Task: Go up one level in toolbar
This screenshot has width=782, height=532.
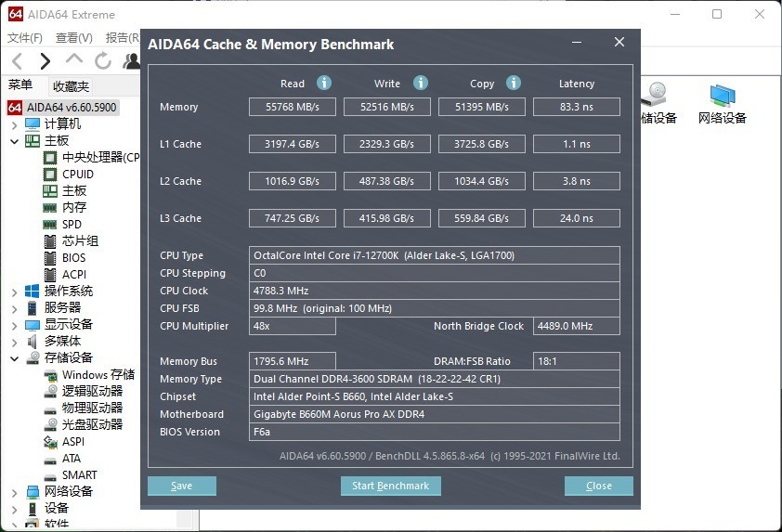Action: [73, 59]
